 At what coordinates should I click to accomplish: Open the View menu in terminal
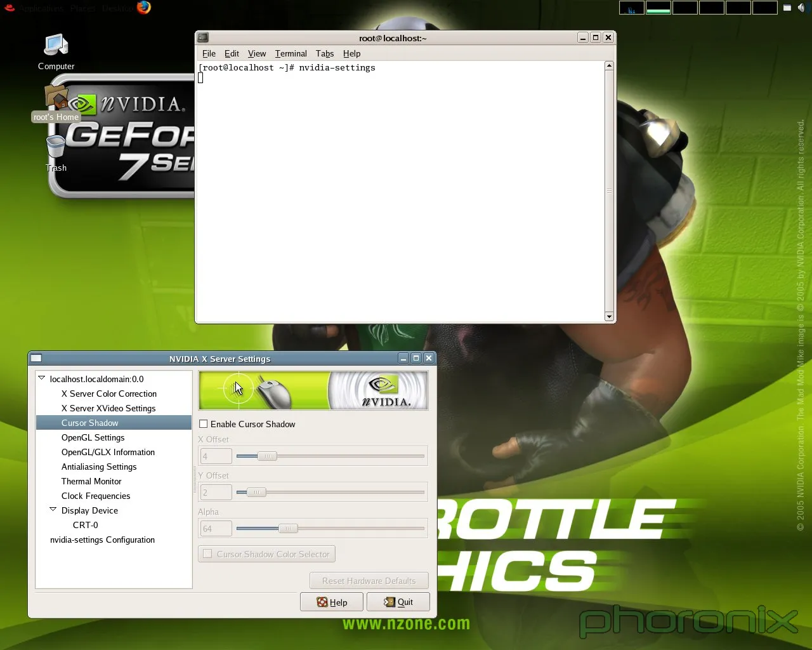(x=257, y=53)
